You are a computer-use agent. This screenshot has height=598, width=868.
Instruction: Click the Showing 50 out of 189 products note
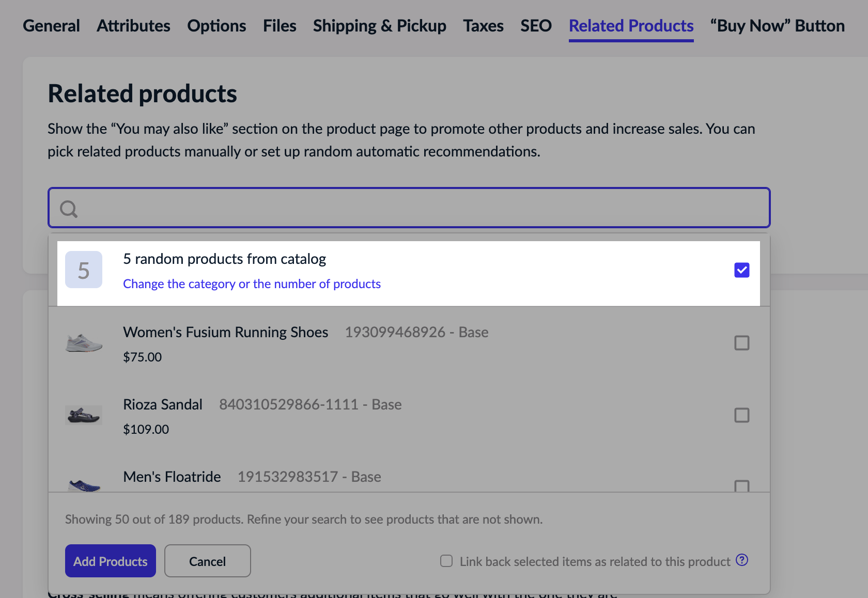304,519
